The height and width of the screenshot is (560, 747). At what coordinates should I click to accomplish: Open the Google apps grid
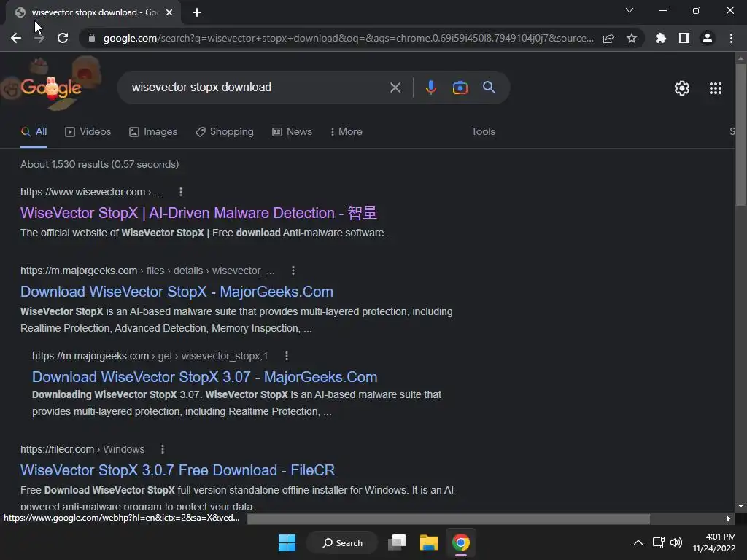(716, 88)
